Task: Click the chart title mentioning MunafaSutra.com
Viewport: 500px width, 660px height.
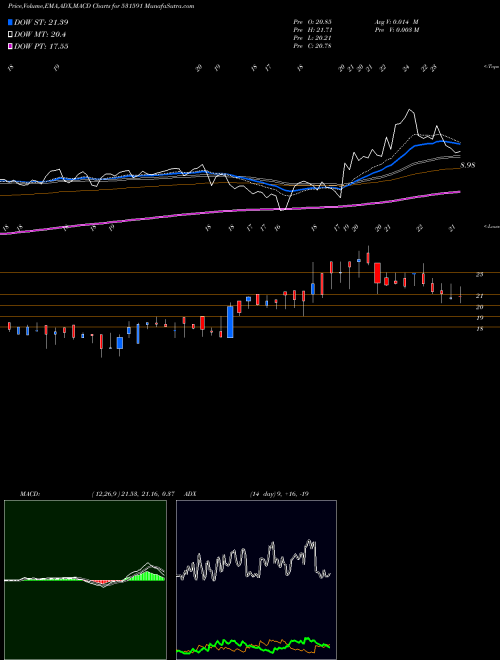Action: coord(101,6)
